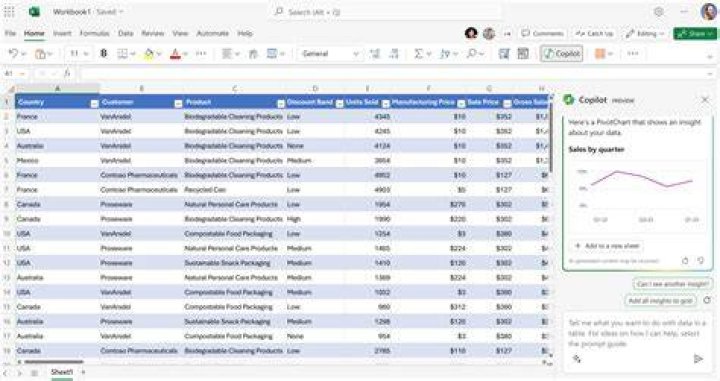Apply the red font color

pos(175,54)
